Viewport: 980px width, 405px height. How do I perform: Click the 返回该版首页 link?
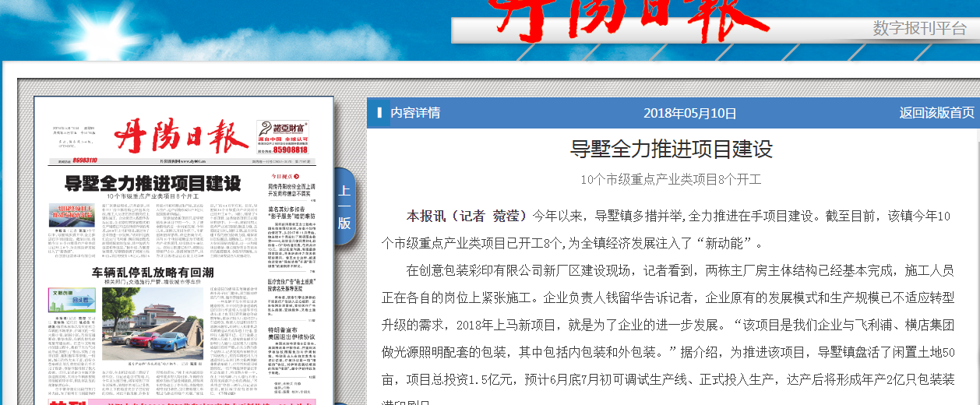click(x=936, y=113)
